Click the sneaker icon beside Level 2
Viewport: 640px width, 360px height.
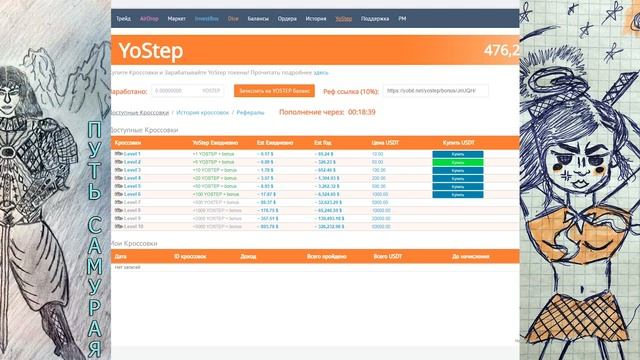[119, 162]
